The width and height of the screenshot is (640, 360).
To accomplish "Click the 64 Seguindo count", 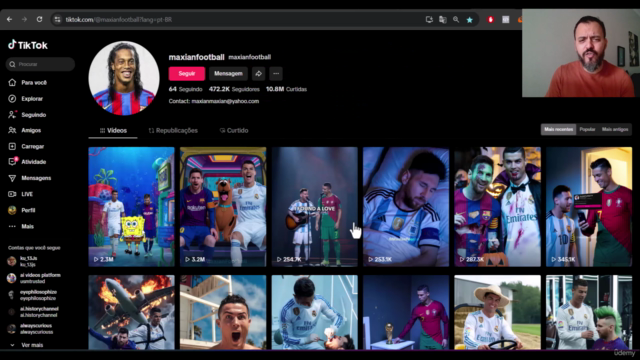I will [x=185, y=89].
